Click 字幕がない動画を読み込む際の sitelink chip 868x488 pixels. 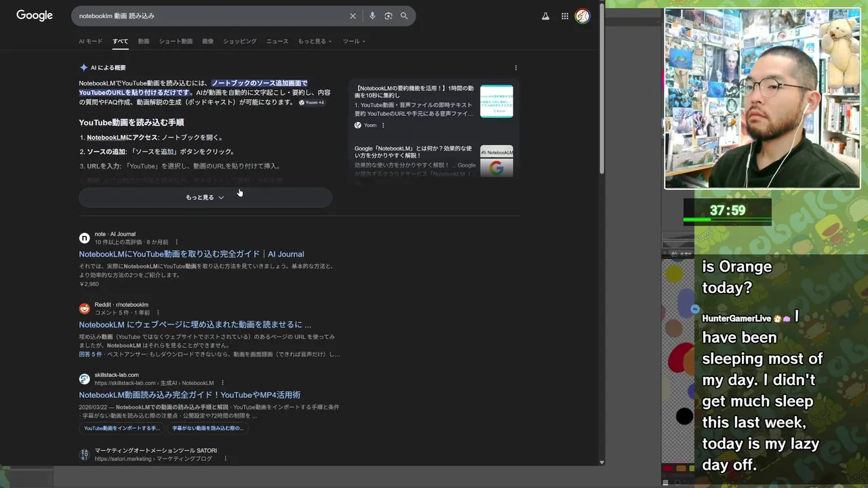click(x=208, y=428)
